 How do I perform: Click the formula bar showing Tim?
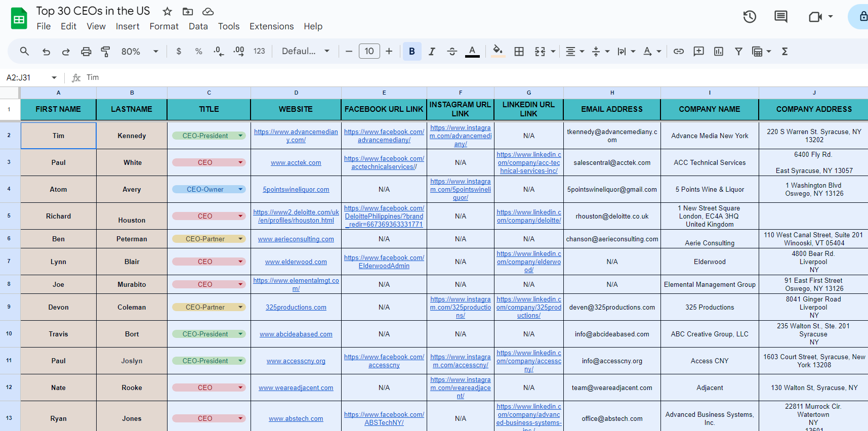point(476,77)
